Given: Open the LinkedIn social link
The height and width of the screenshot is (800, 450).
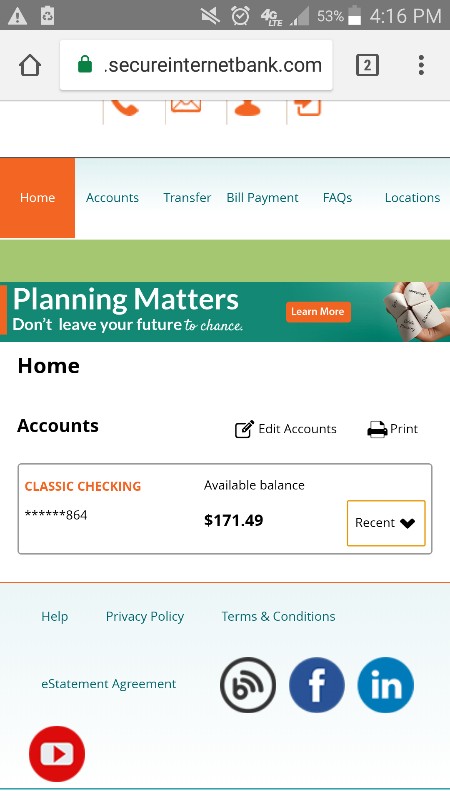Looking at the screenshot, I should (x=386, y=685).
